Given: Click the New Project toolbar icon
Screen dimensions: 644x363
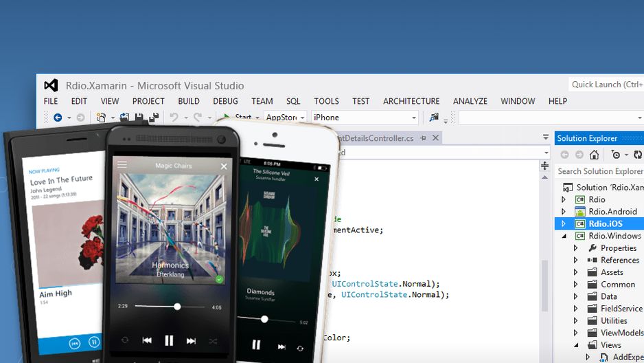Looking at the screenshot, I should click(101, 118).
